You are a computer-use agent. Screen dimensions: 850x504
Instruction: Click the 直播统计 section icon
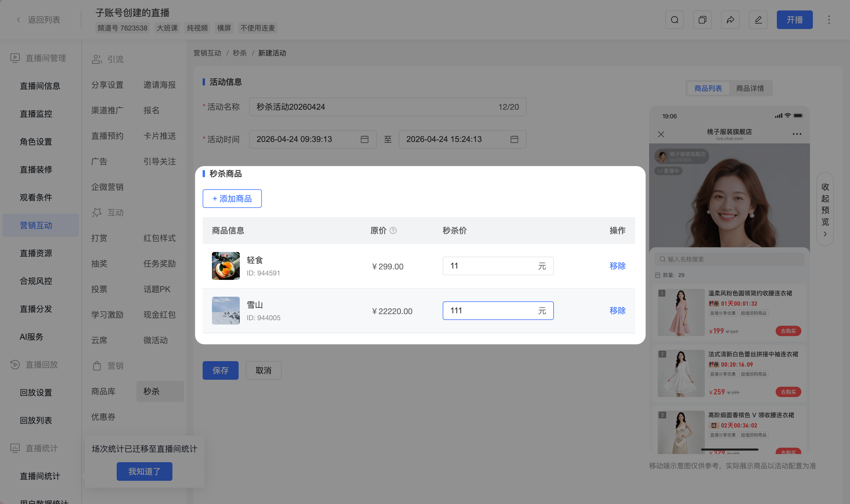tap(15, 448)
